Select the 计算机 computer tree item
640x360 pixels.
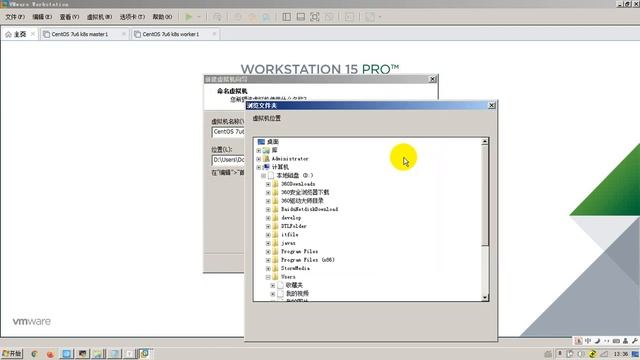pos(280,167)
